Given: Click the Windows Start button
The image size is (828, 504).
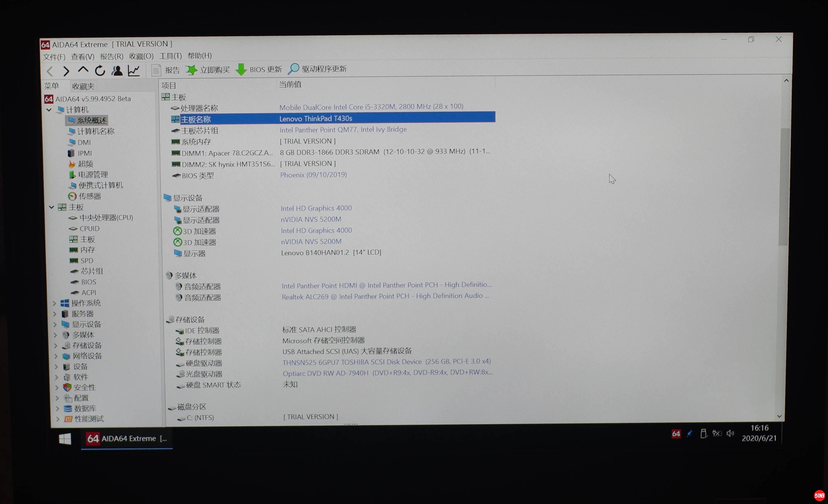Looking at the screenshot, I should (x=65, y=438).
